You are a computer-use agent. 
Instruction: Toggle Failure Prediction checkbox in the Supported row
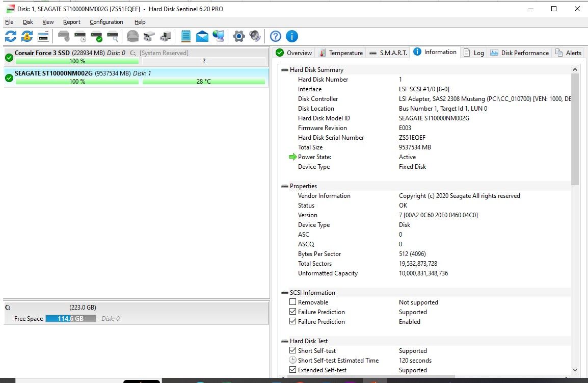click(293, 312)
